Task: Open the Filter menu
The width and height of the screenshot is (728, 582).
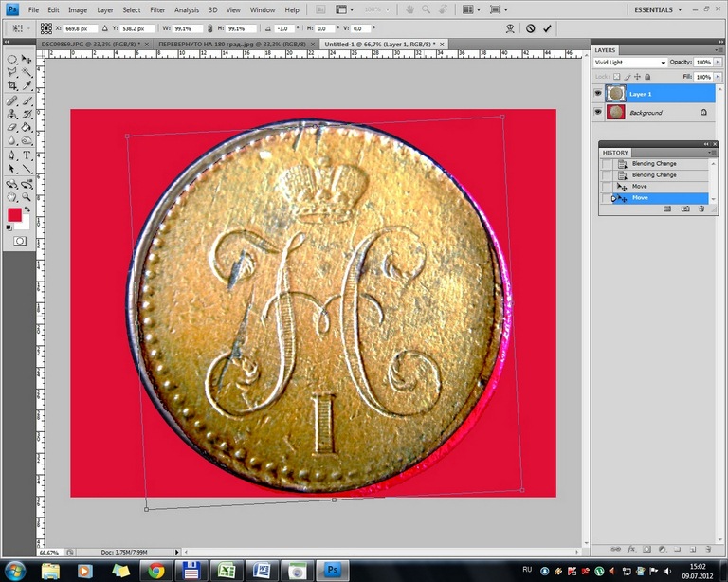Action: 157,9
